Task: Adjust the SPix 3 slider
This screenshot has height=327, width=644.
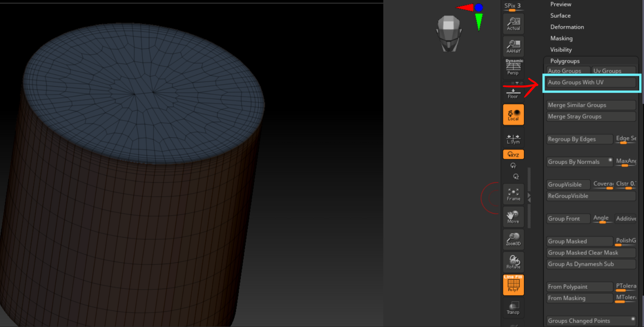Action: (x=513, y=6)
